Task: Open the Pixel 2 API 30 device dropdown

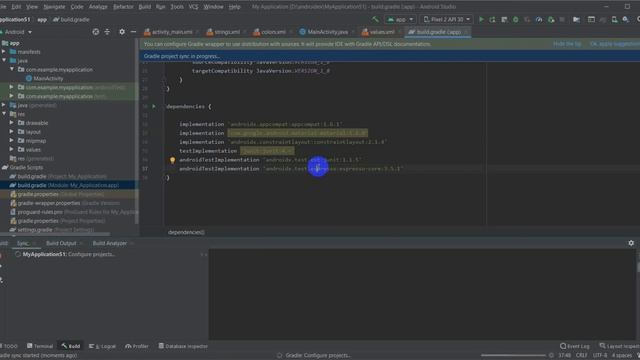Action: pos(446,19)
